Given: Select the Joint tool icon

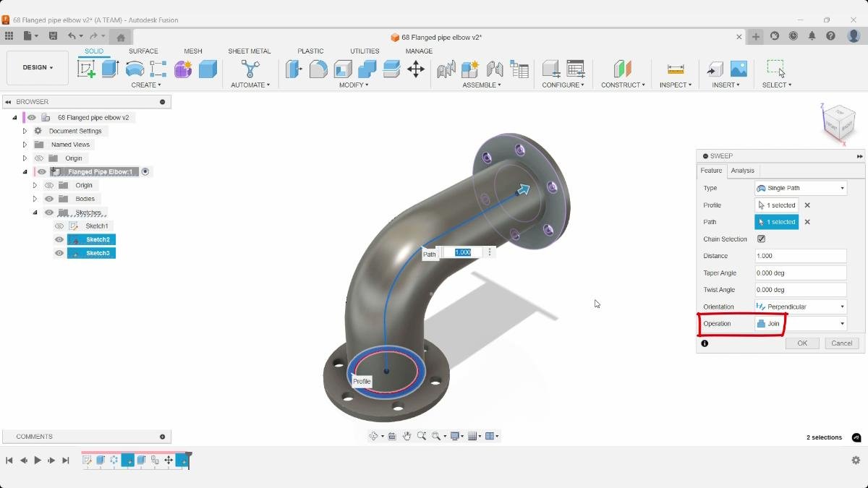Looking at the screenshot, I should point(495,69).
